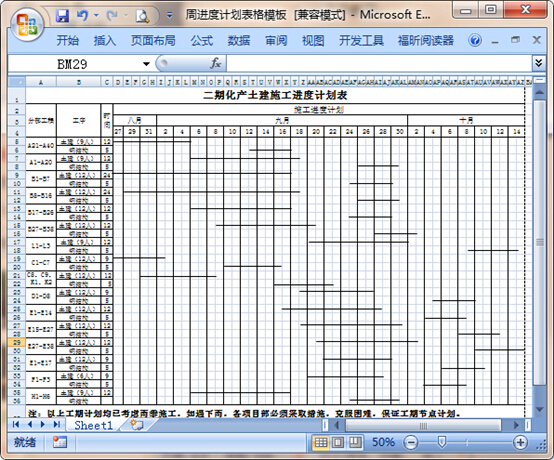Viewport: 554px width, 460px height.
Task: Click the 八月 month header cell
Action: 135,120
